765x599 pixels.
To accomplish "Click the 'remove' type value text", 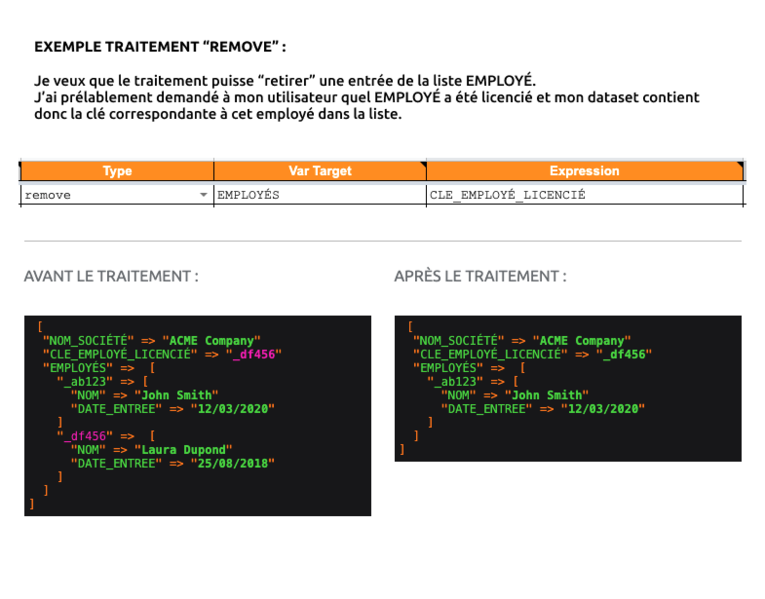I will 48,195.
